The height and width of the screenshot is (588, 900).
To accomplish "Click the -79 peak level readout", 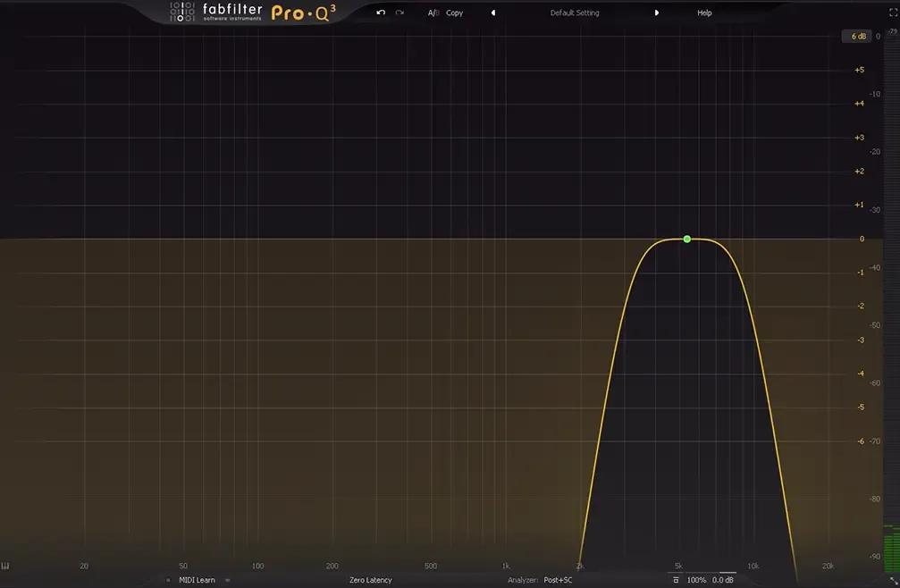I will pos(893,31).
